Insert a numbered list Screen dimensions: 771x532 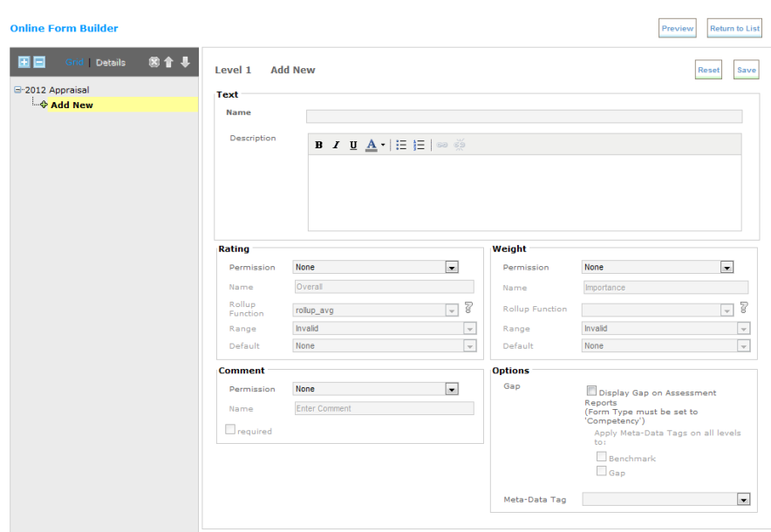tap(419, 145)
